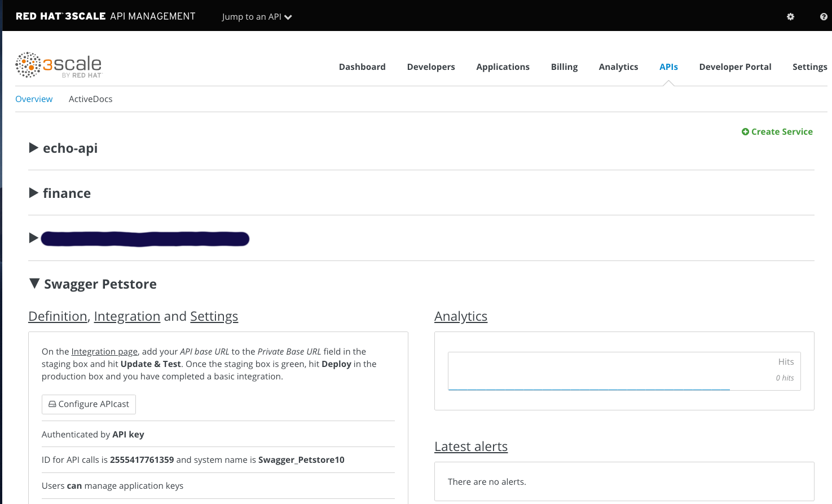
Task: Switch to the ActiveDocs sub-tab
Action: (x=90, y=99)
